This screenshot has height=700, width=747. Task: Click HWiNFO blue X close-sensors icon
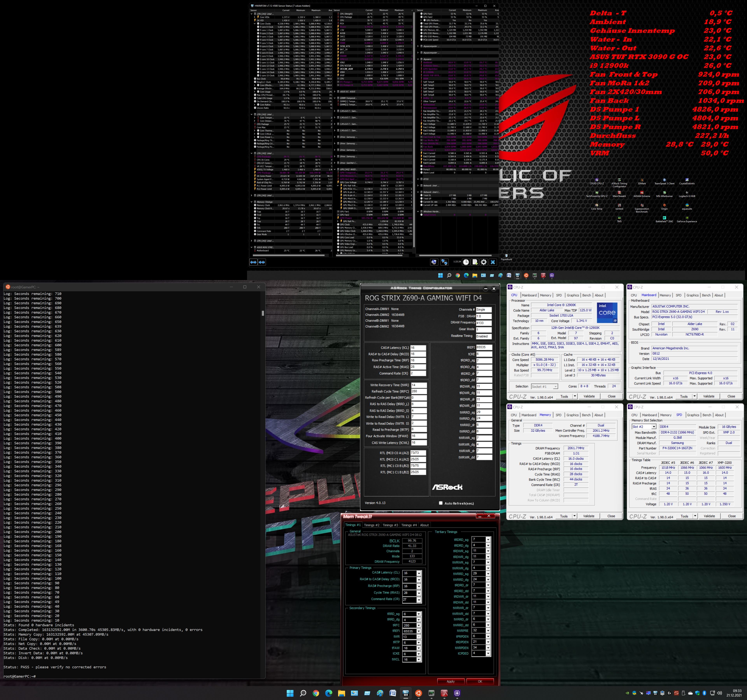pyautogui.click(x=493, y=262)
